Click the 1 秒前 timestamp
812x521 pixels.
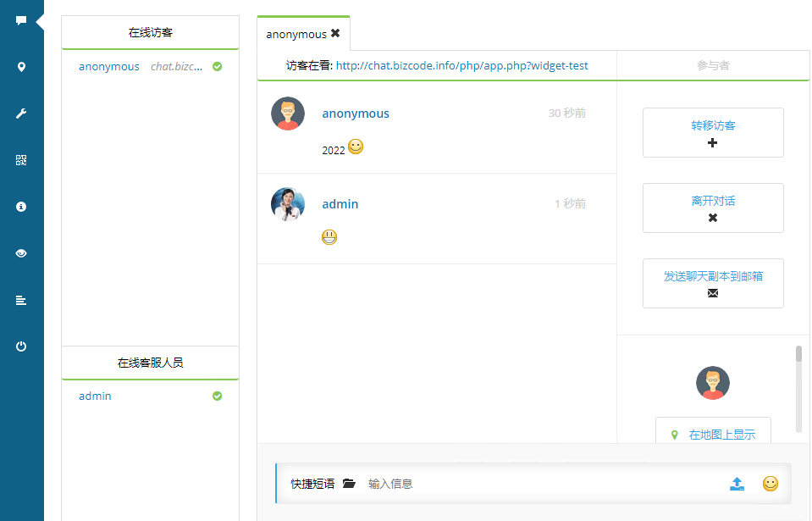pos(570,203)
